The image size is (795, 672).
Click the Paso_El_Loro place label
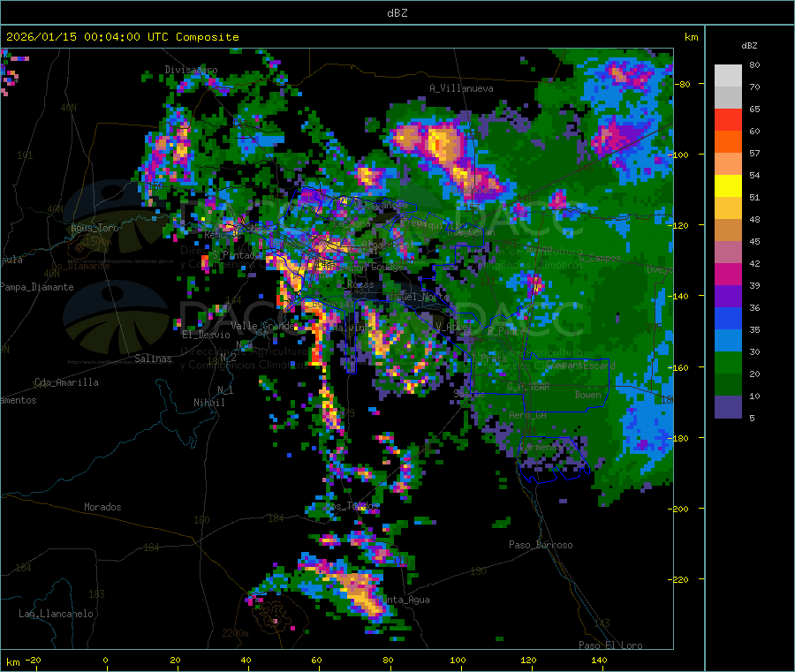click(611, 646)
